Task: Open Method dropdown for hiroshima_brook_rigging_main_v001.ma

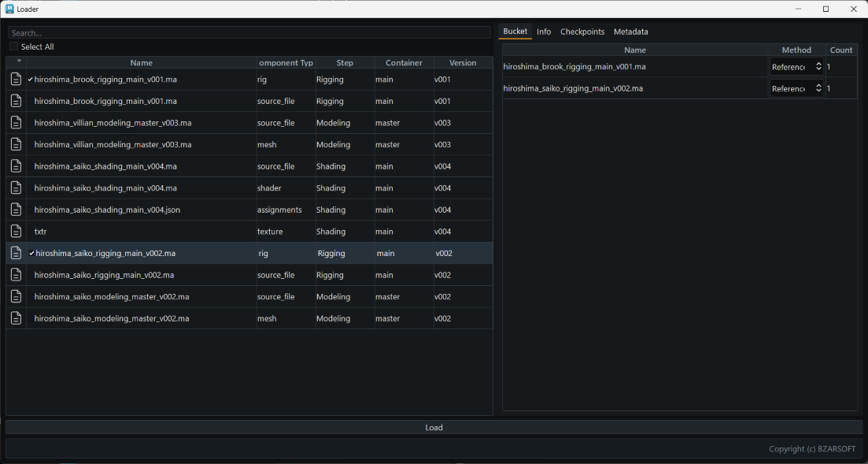Action: click(x=796, y=66)
